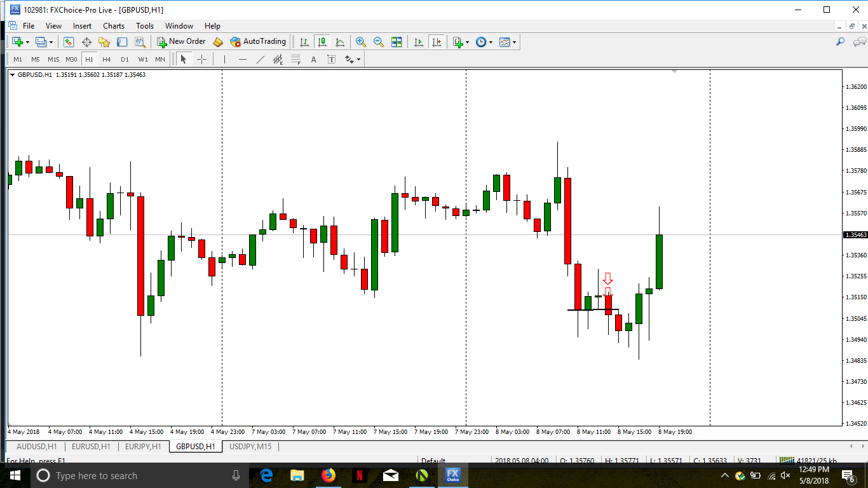
Task: Open the Indicators list dropdown
Action: tap(461, 42)
